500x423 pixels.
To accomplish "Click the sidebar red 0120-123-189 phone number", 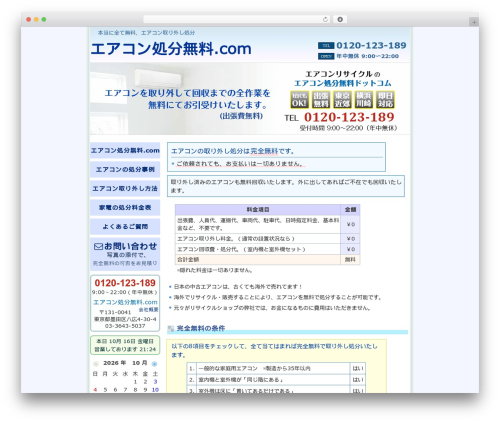I will pos(125,283).
